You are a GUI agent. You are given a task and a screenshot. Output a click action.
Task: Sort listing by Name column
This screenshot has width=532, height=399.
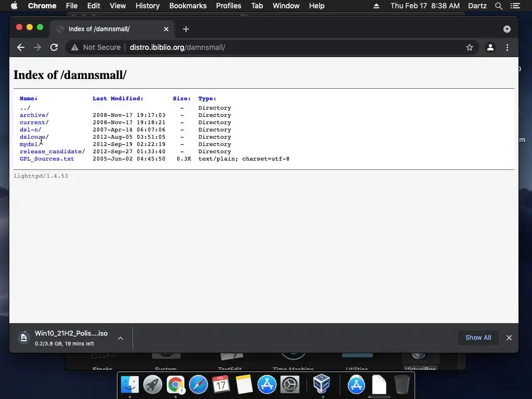pos(29,98)
